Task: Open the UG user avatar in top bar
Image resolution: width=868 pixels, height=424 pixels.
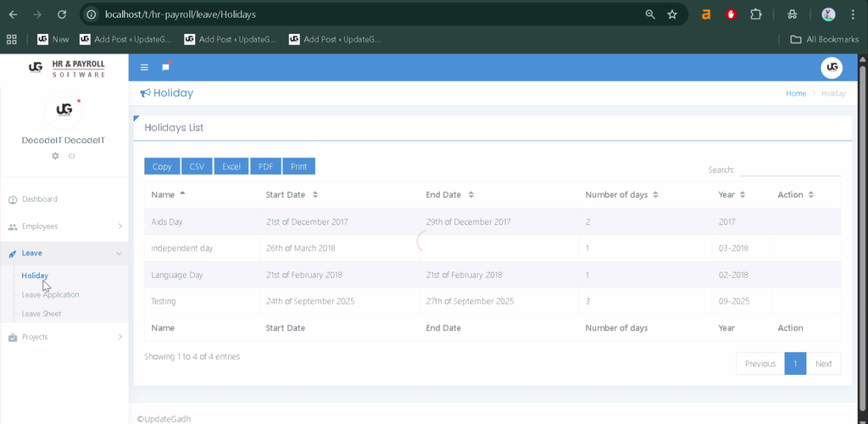Action: click(832, 68)
